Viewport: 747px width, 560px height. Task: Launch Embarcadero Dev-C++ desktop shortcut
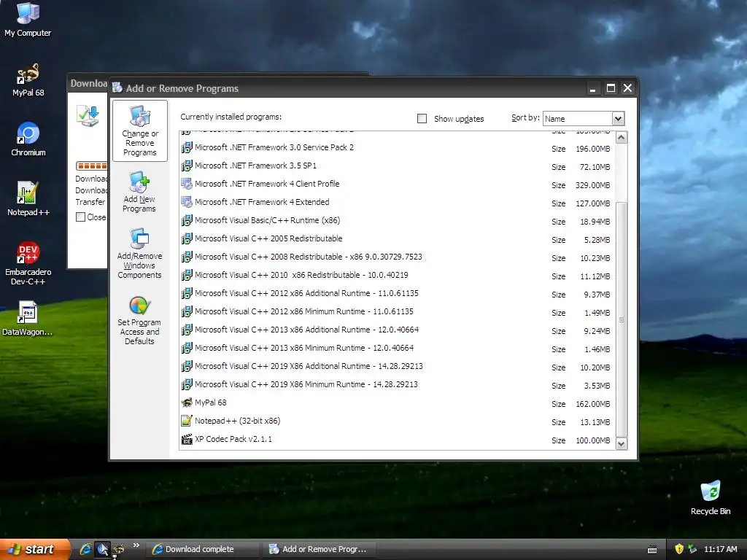click(28, 262)
